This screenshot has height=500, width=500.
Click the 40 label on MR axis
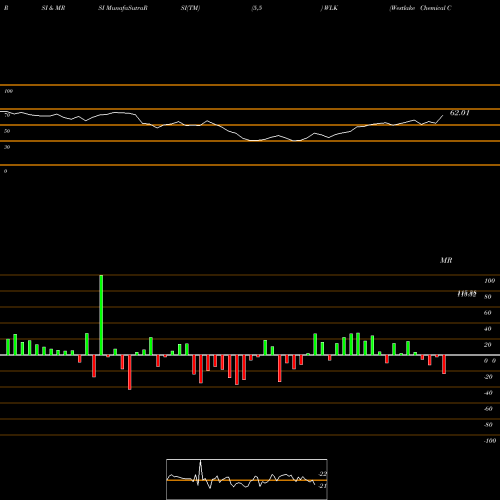(x=488, y=329)
